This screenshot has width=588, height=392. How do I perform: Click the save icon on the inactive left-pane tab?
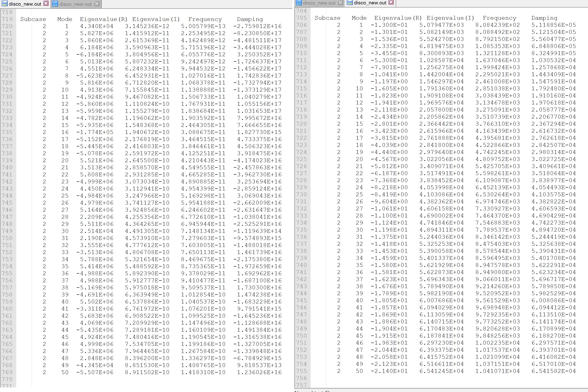click(x=55, y=4)
